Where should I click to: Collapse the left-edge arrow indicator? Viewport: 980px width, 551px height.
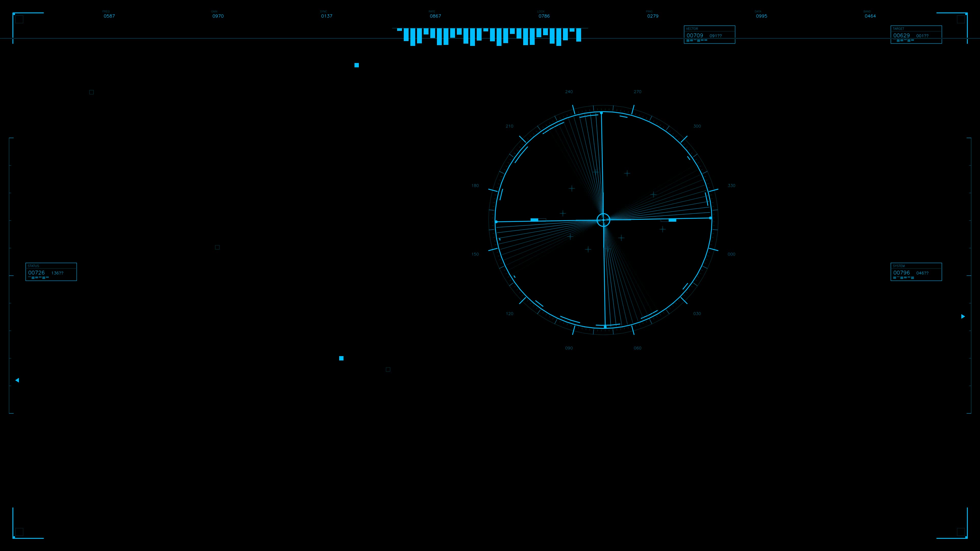(x=17, y=380)
